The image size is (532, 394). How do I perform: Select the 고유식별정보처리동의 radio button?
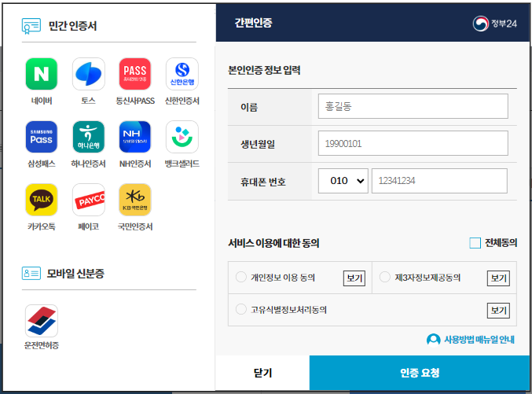(241, 309)
